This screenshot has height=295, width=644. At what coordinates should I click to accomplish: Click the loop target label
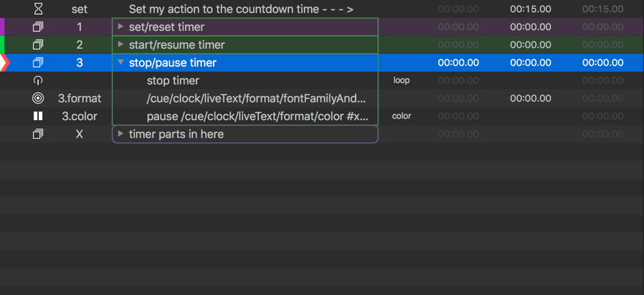point(401,80)
